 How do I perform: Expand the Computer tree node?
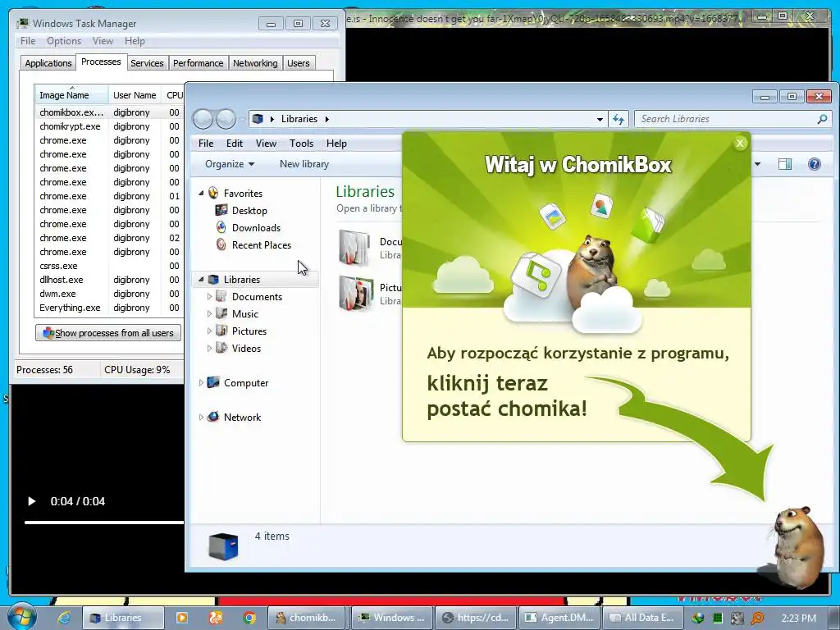coord(202,382)
